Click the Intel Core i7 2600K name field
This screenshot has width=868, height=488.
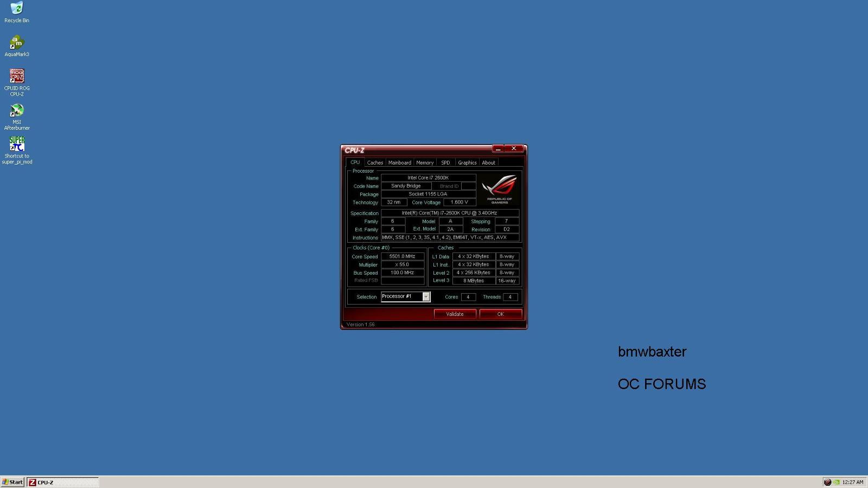429,178
